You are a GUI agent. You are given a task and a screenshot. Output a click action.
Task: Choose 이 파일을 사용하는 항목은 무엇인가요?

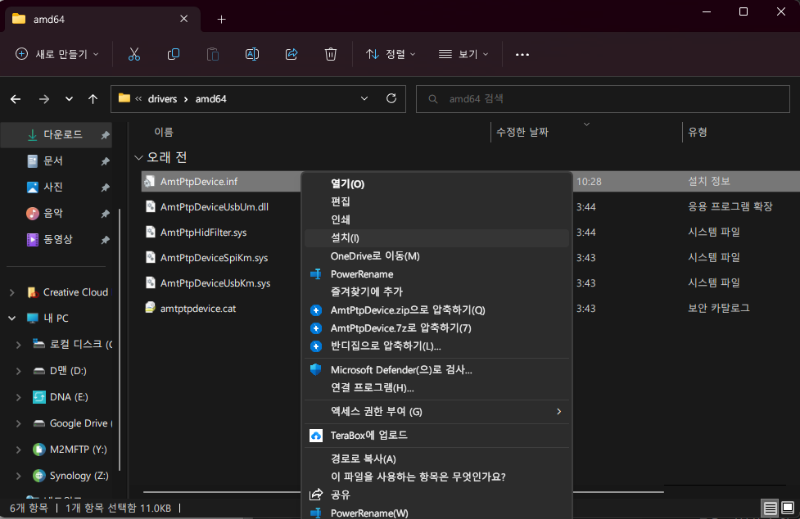click(437, 477)
